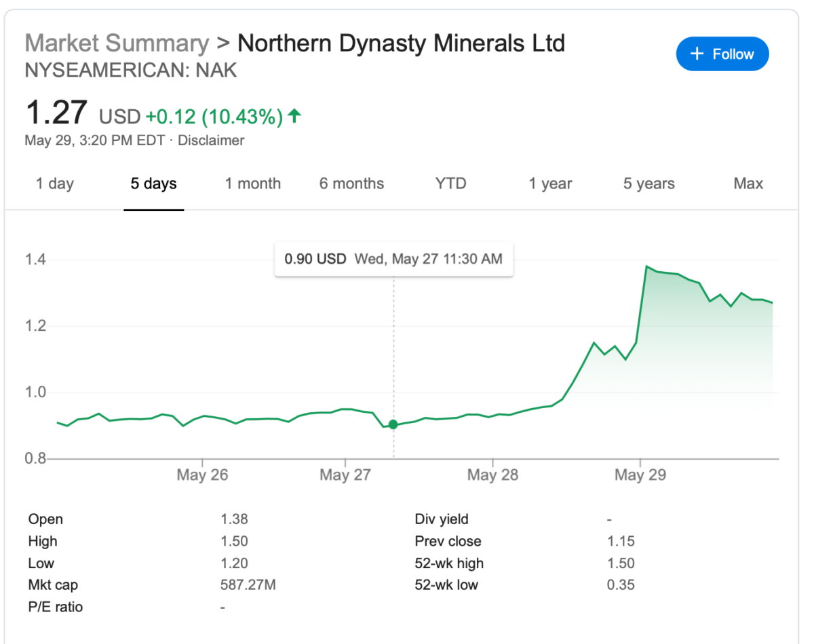Viewport: 814px width, 644px height.
Task: Click the 0.90 USD chart tooltip
Action: (393, 259)
